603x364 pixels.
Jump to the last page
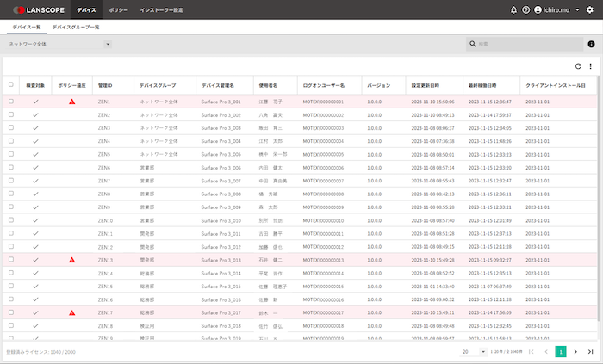590,351
